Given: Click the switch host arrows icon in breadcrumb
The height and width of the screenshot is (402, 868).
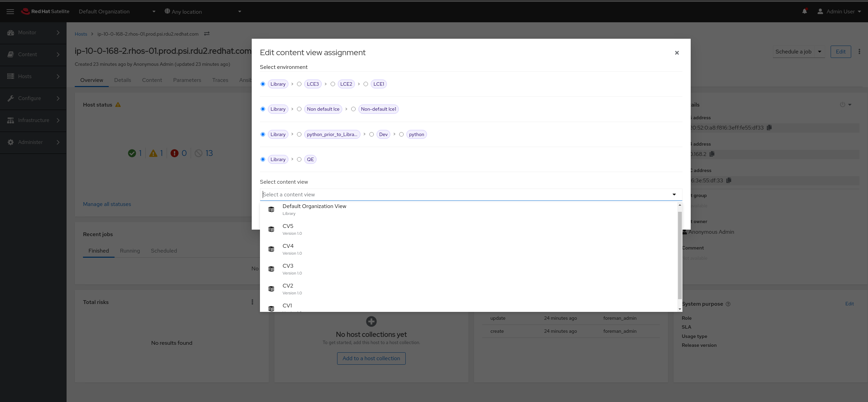Looking at the screenshot, I should [207, 34].
